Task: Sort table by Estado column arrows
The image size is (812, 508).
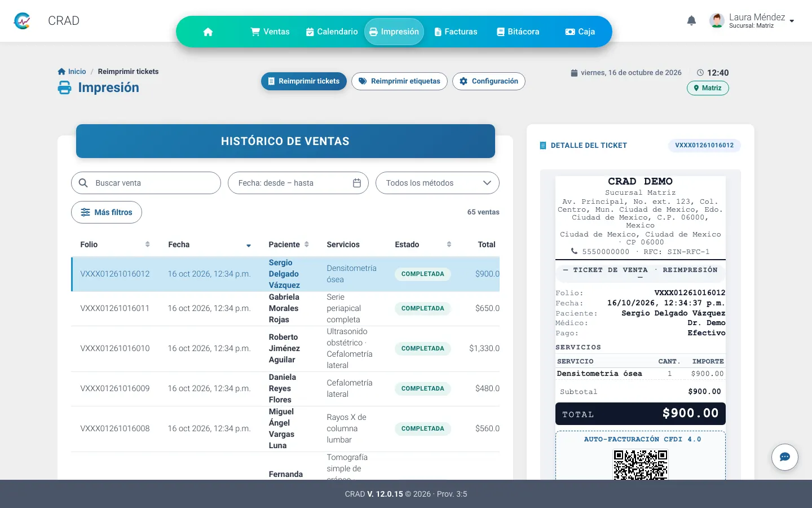Action: point(449,244)
